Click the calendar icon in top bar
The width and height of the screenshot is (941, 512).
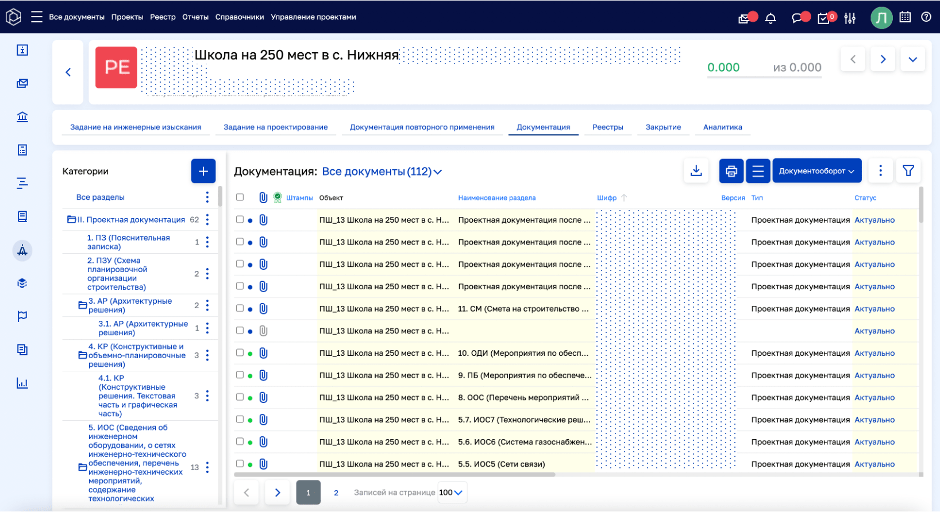[x=905, y=17]
